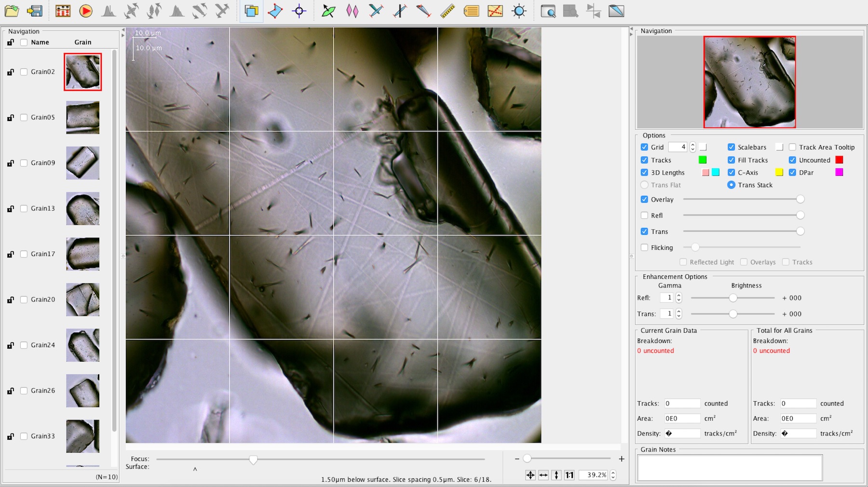868x487 pixels.
Task: Select the polygon region-of-interest tool
Action: click(x=275, y=11)
